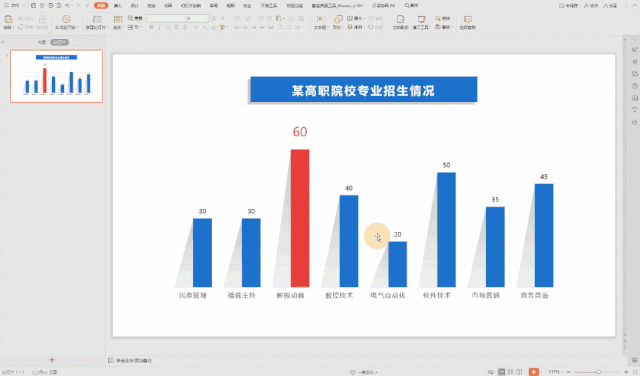Toggle Italic formatting
This screenshot has height=376, width=640.
pyautogui.click(x=160, y=27)
